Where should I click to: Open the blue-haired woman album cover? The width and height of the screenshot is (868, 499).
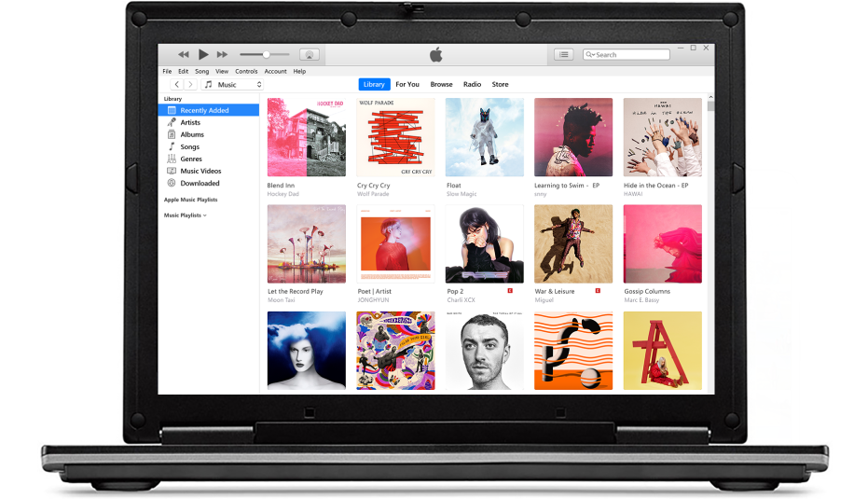(307, 351)
